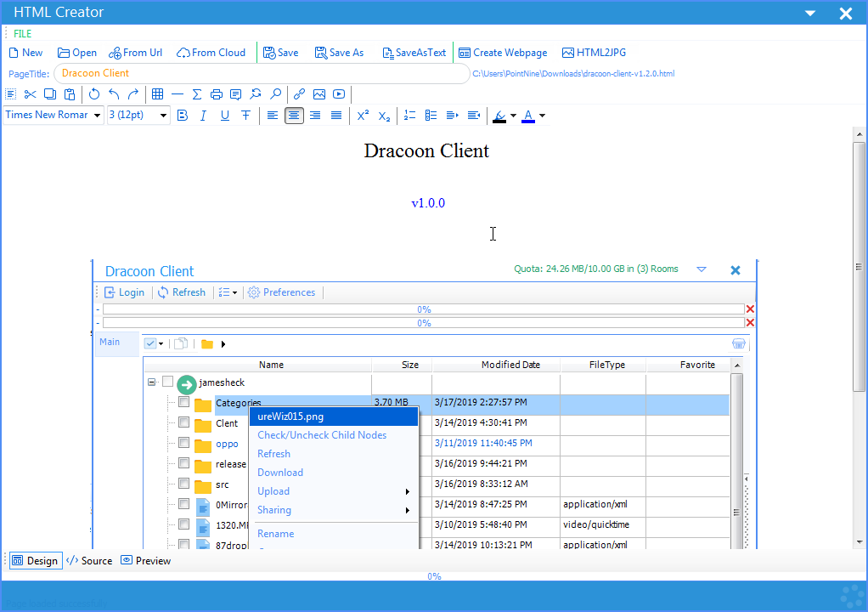Image resolution: width=868 pixels, height=612 pixels.
Task: Tick the jamesheck checkbox in the tree
Action: 167,382
